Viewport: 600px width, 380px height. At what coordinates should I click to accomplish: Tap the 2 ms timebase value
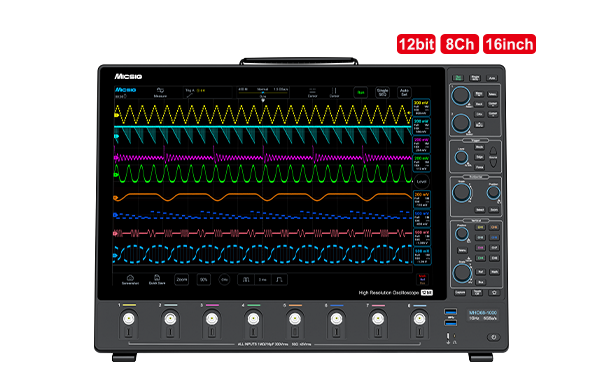click(262, 280)
